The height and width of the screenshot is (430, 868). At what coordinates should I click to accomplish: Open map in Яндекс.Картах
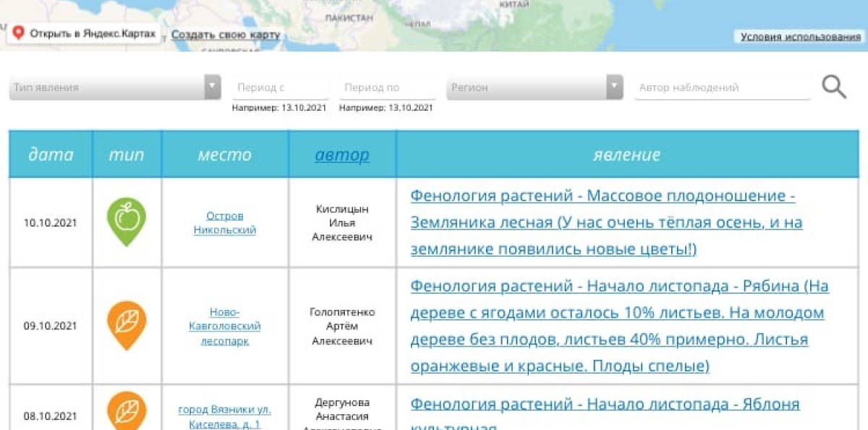85,34
